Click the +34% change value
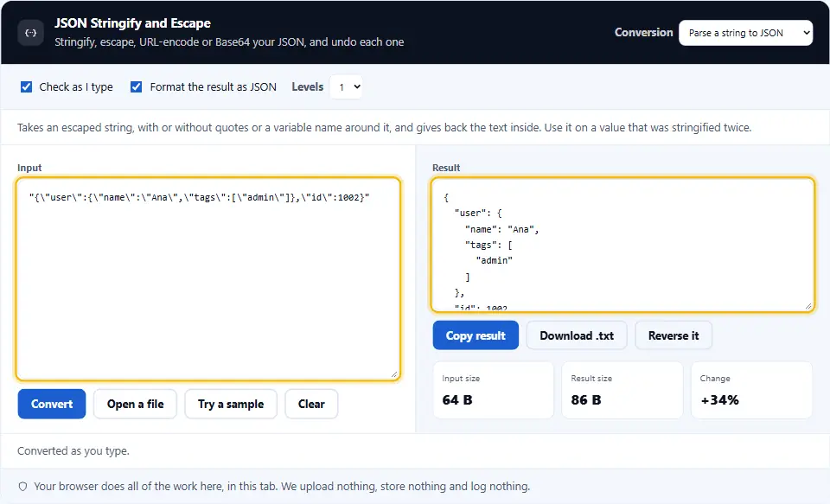This screenshot has height=504, width=830. click(x=720, y=399)
